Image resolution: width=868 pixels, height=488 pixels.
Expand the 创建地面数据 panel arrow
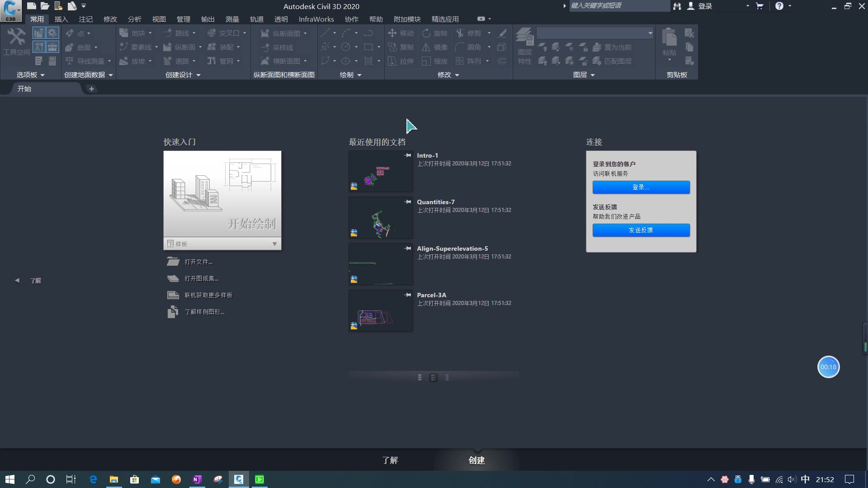(111, 75)
